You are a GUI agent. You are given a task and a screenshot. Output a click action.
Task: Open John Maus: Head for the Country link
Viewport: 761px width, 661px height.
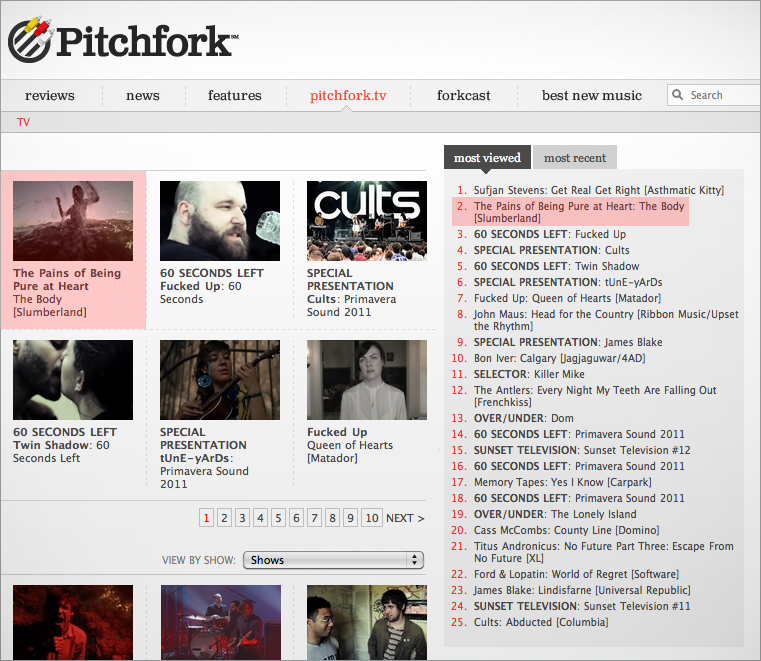pos(606,320)
